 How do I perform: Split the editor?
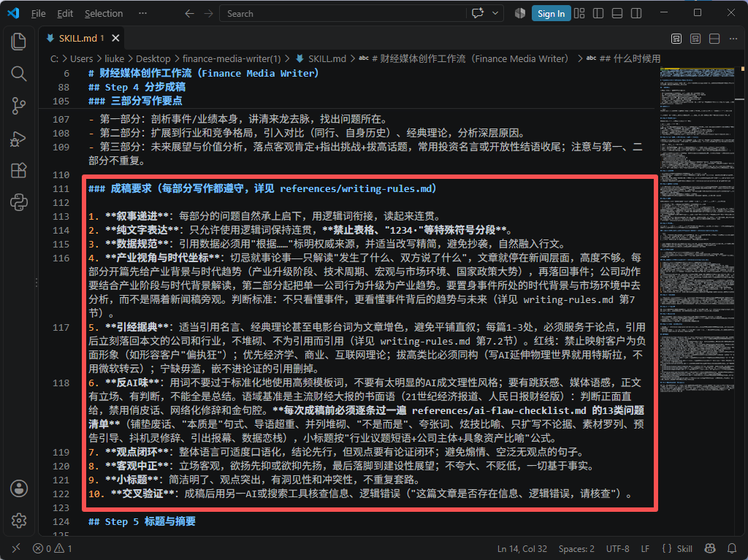pyautogui.click(x=714, y=39)
